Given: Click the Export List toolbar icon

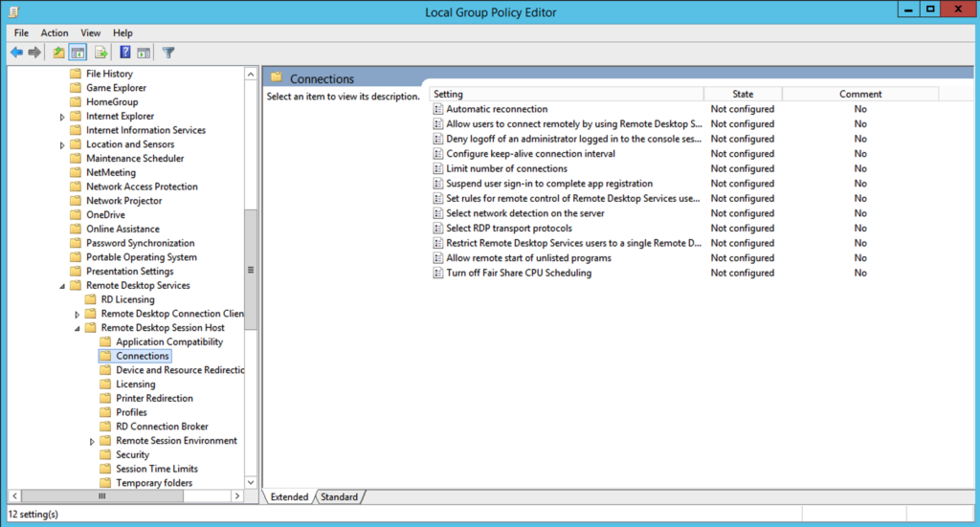Looking at the screenshot, I should click(x=100, y=53).
